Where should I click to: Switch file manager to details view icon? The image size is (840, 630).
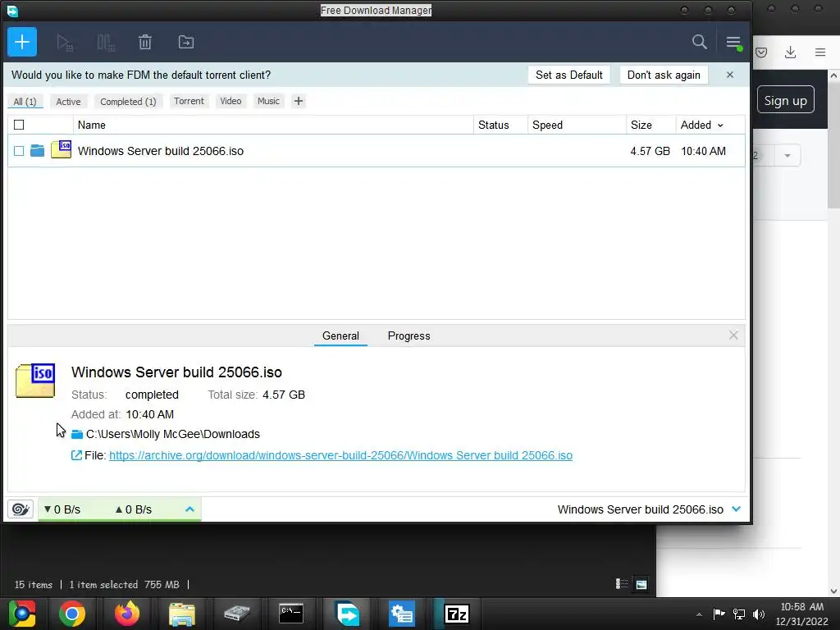622,584
